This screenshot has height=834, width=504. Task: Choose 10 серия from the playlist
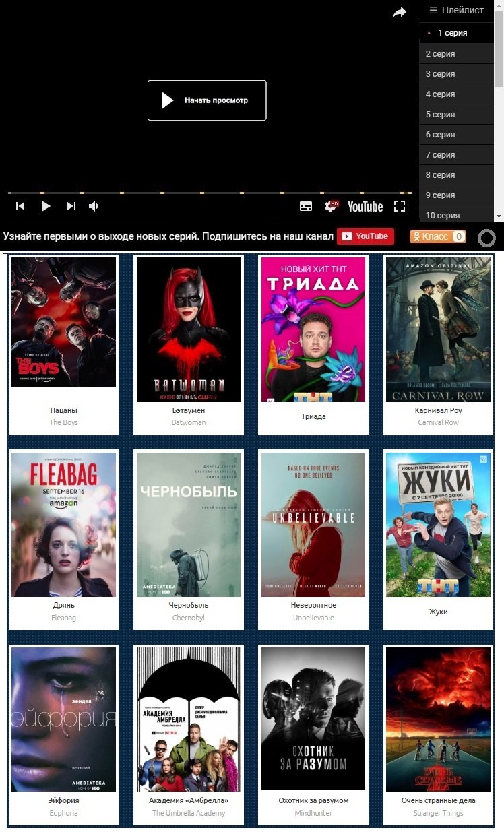click(456, 215)
